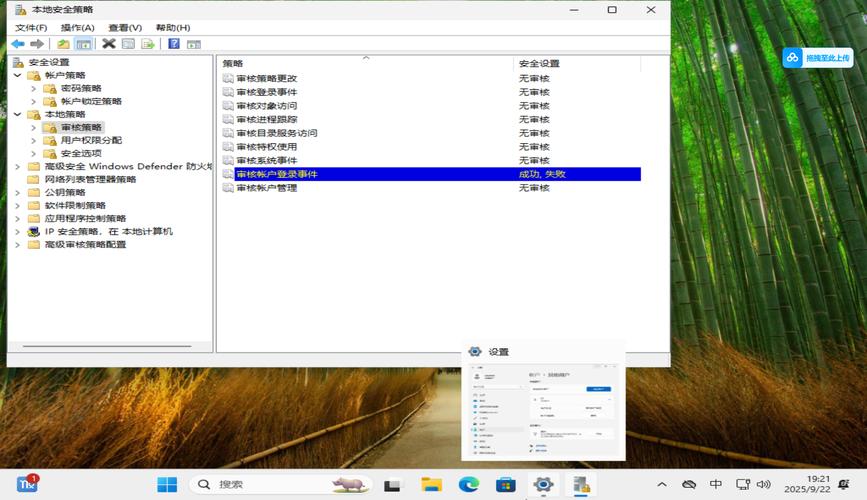
Task: Click the icon beside 审核帐户管理 row
Action: (x=228, y=188)
